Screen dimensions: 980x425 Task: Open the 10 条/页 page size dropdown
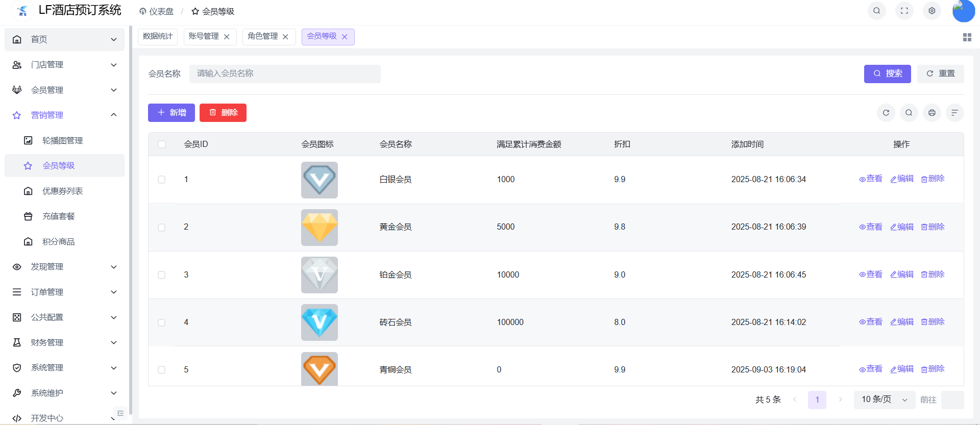pyautogui.click(x=885, y=399)
